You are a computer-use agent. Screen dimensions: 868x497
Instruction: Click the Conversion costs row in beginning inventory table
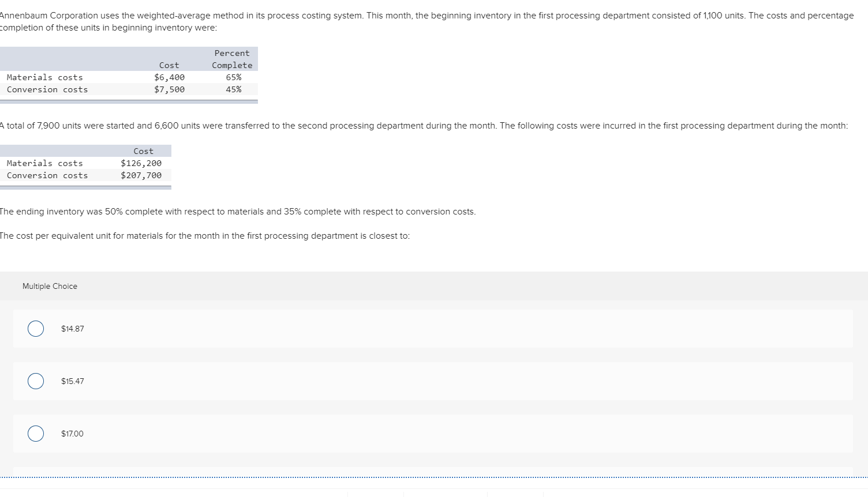(47, 89)
